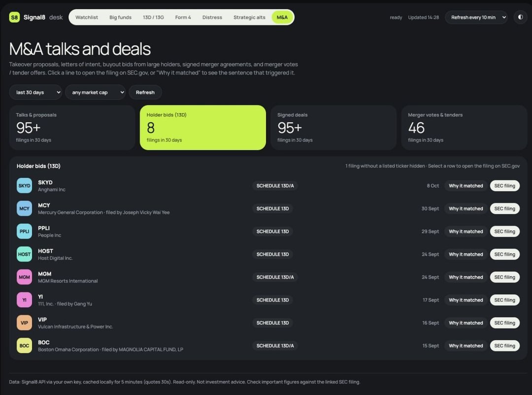This screenshot has width=532, height=395.
Task: Switch to Strategic alts tab
Action: tap(249, 17)
